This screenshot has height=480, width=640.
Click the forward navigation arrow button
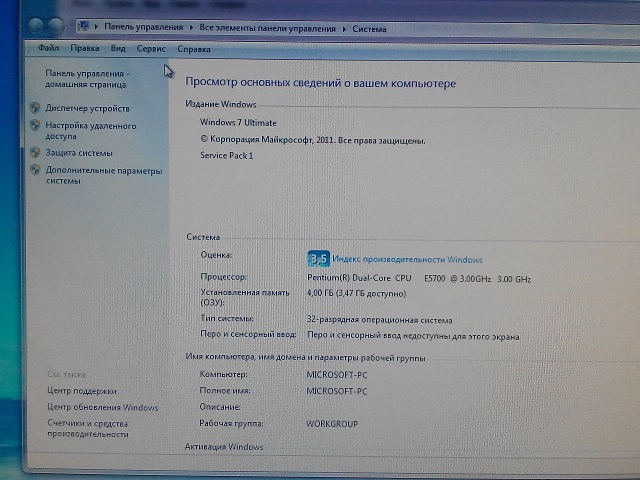pyautogui.click(x=57, y=24)
